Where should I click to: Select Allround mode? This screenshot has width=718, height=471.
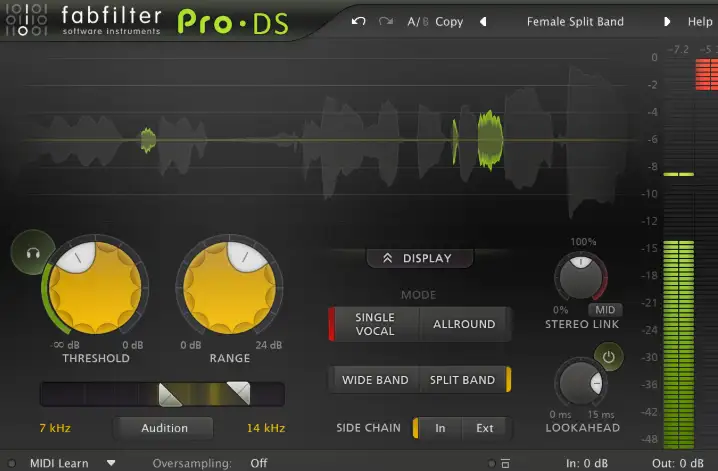tap(464, 324)
